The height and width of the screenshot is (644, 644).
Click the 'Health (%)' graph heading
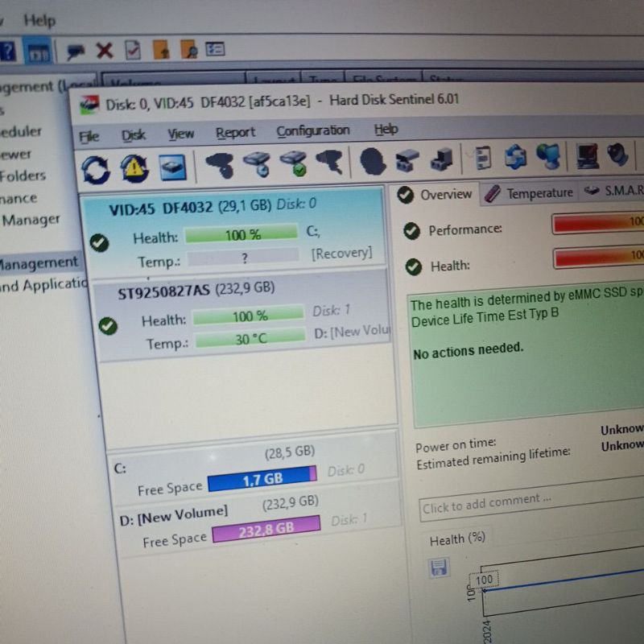(457, 539)
